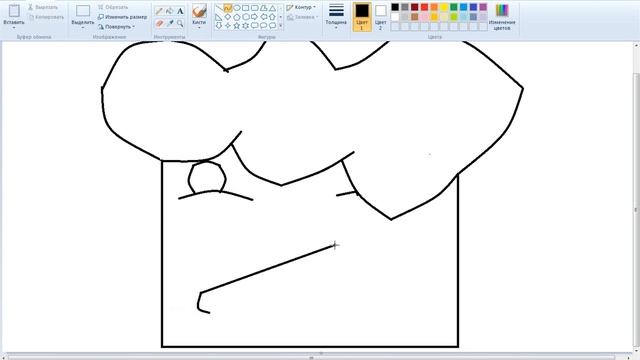The height and width of the screenshot is (360, 640).
Task: Choose the Hexagon shape
Action: (x=246, y=17)
